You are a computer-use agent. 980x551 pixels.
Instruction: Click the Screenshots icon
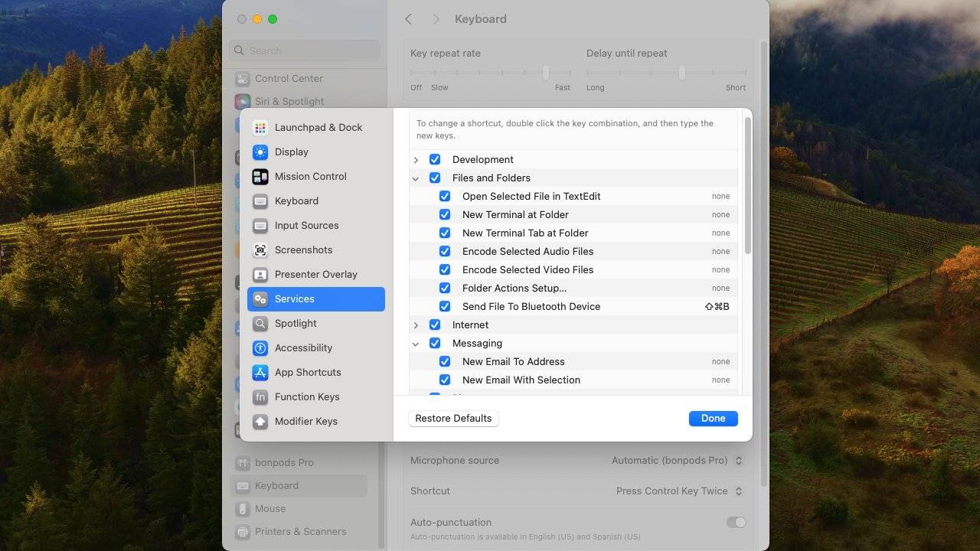(260, 250)
